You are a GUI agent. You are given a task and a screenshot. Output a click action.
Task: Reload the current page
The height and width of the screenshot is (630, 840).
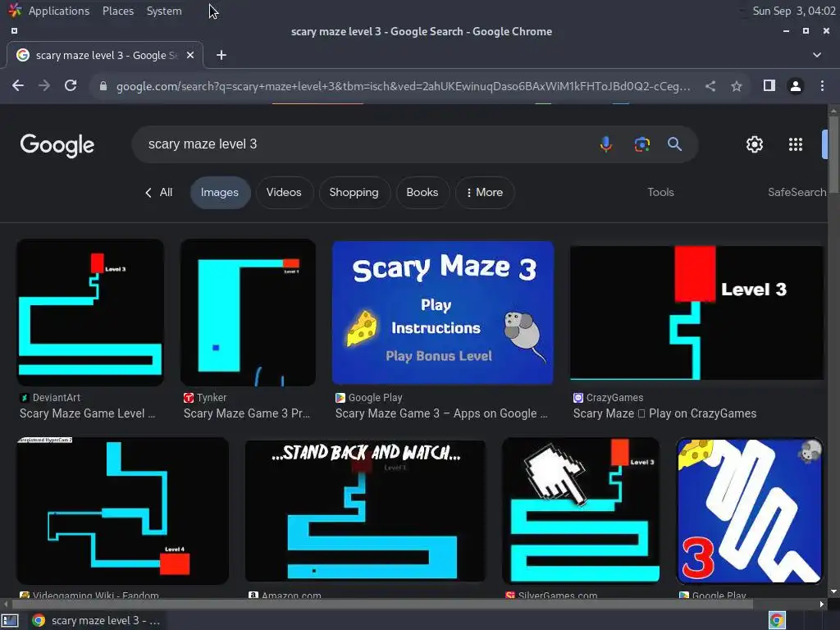click(71, 85)
